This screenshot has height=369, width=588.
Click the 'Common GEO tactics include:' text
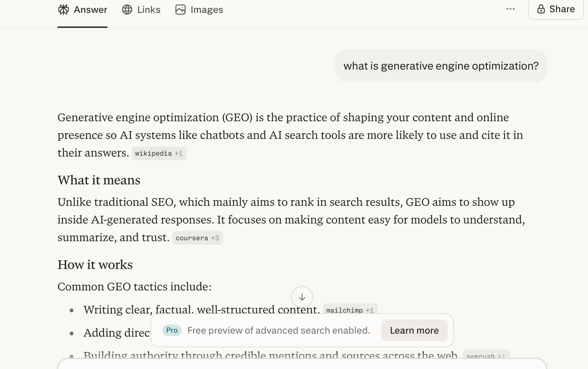point(135,286)
